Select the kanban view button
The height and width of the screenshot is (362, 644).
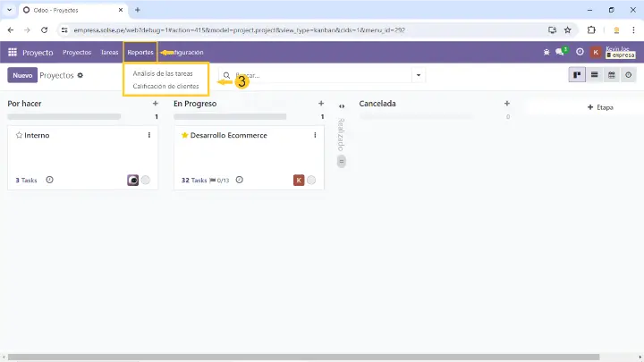pyautogui.click(x=578, y=75)
